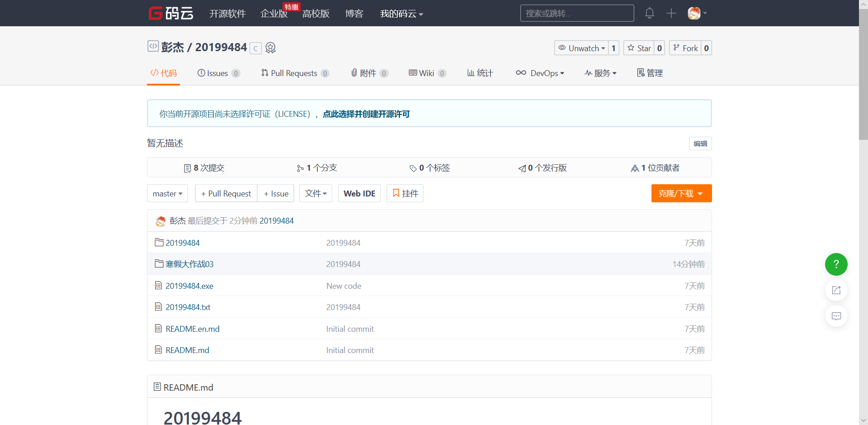Click the 点此选择并创建开源许可 link
This screenshot has height=425, width=868.
coord(366,114)
